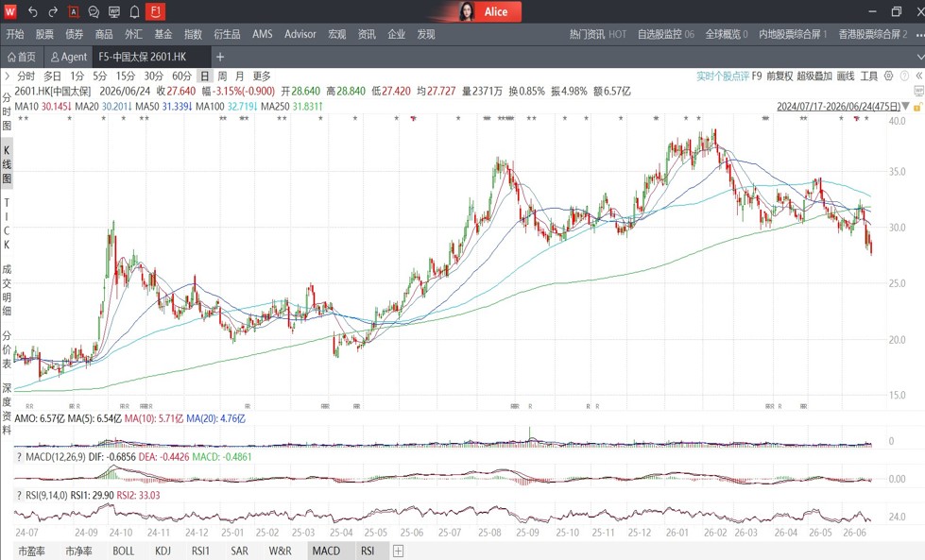Click the redo arrow icon in title bar
The height and width of the screenshot is (560, 925).
pos(53,11)
